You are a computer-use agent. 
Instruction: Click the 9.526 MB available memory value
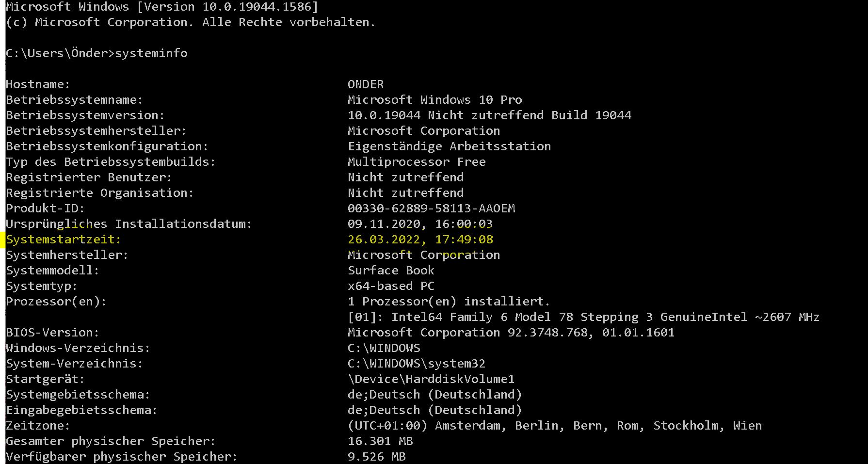click(x=376, y=457)
